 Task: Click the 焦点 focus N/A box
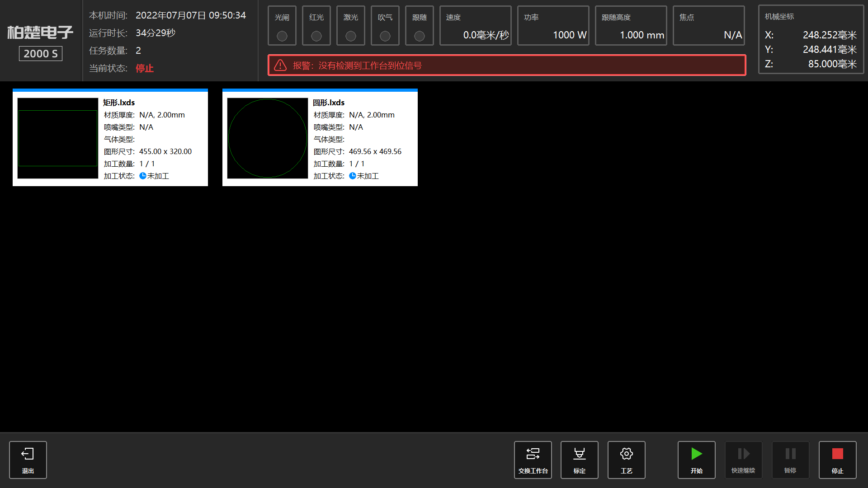point(709,26)
